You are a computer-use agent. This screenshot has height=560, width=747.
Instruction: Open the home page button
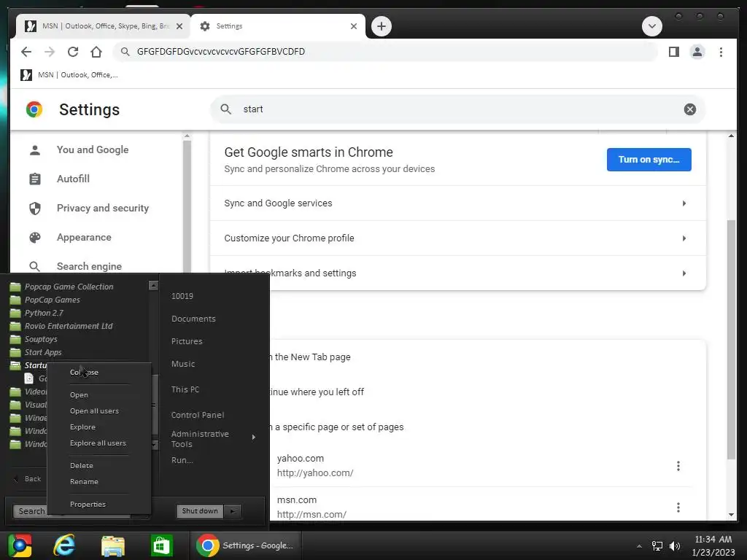pyautogui.click(x=96, y=52)
